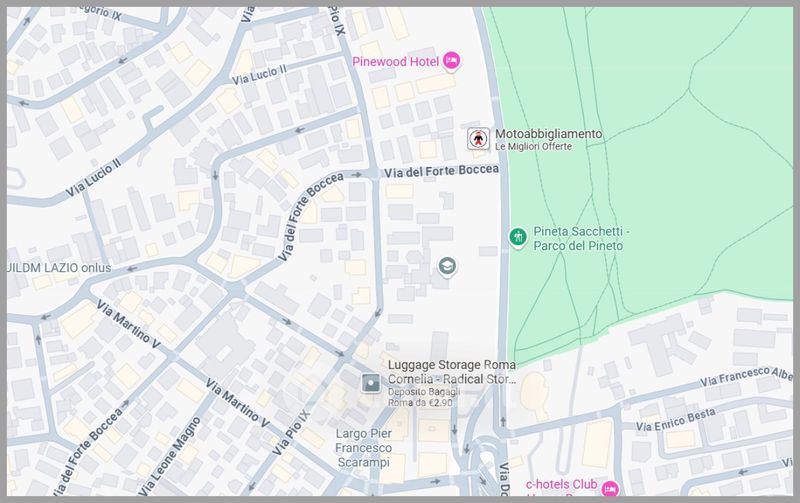The height and width of the screenshot is (503, 800).
Task: Click the green Pineta Sacchetti park marker
Action: point(517,237)
